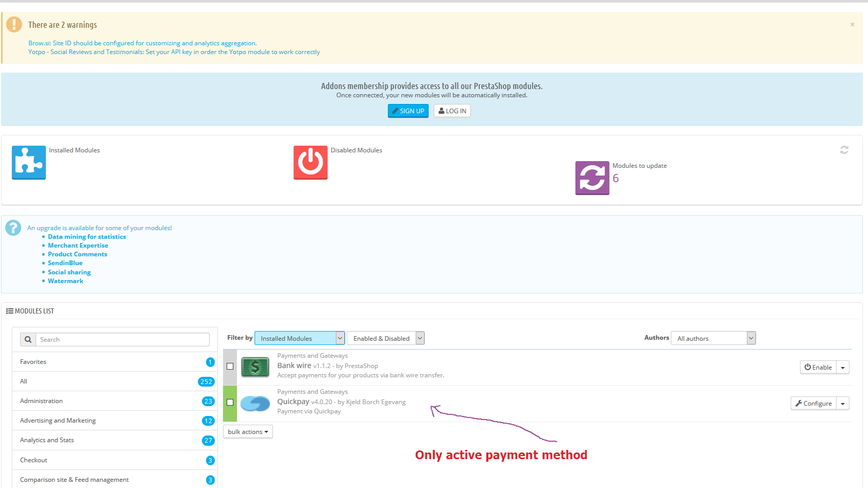The image size is (868, 488).
Task: Click the search magnifier icon
Action: 28,340
